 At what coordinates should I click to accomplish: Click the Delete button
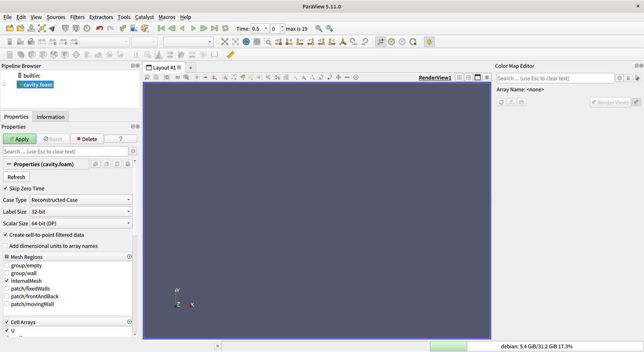(87, 139)
